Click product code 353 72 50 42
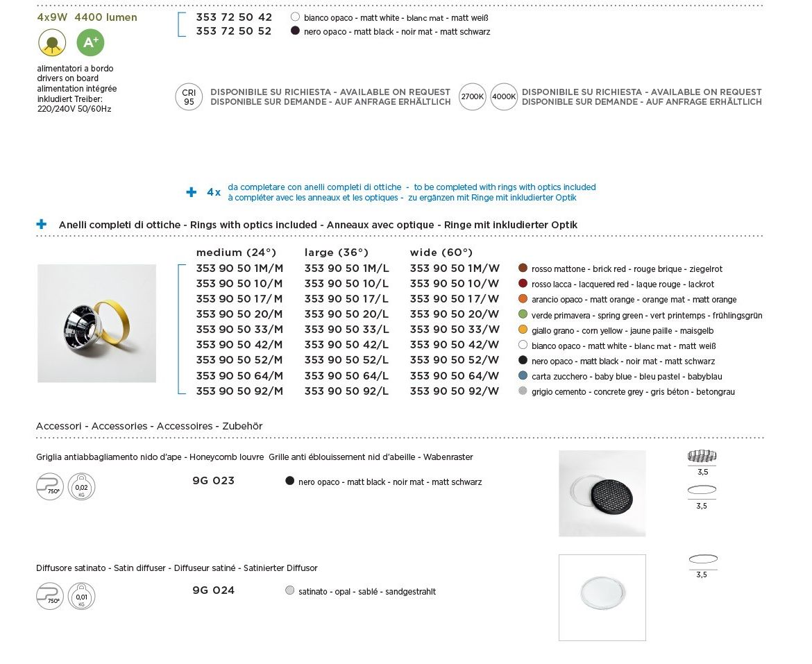 pos(234,17)
